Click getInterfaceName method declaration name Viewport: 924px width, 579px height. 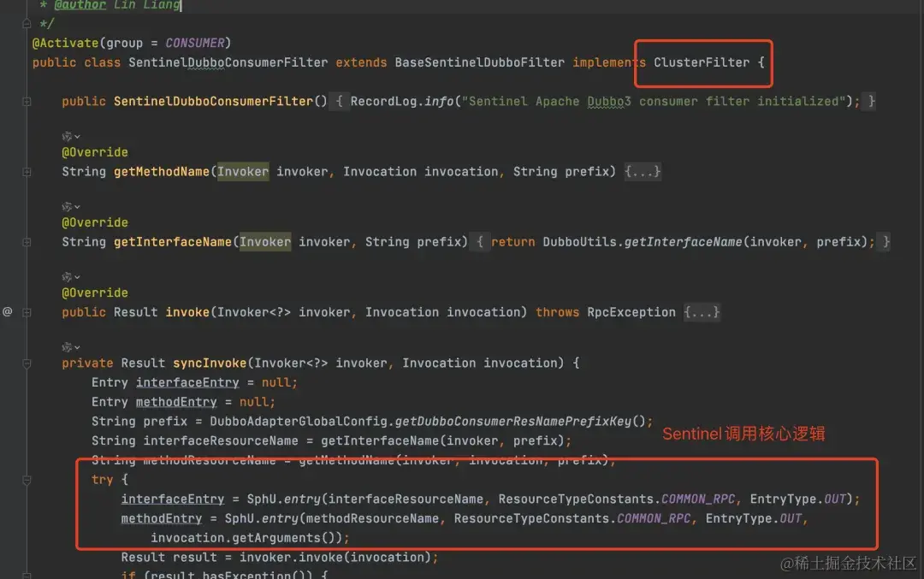pyautogui.click(x=173, y=242)
